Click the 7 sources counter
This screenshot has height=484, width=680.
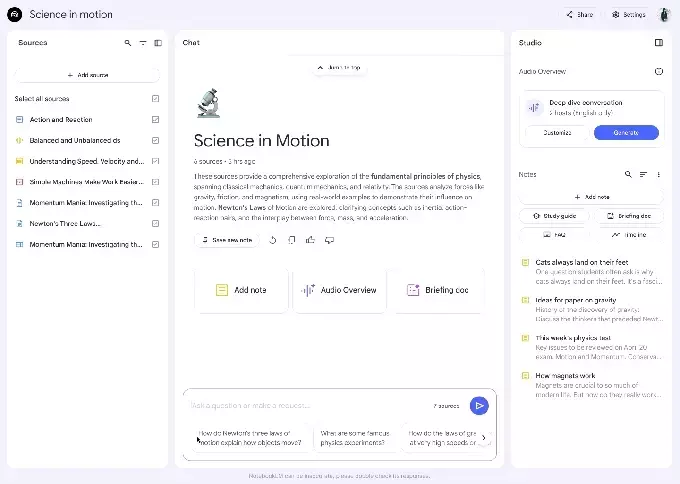point(446,406)
